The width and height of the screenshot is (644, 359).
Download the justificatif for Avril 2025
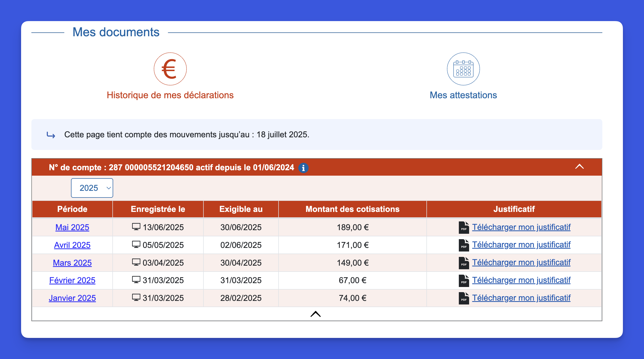521,245
